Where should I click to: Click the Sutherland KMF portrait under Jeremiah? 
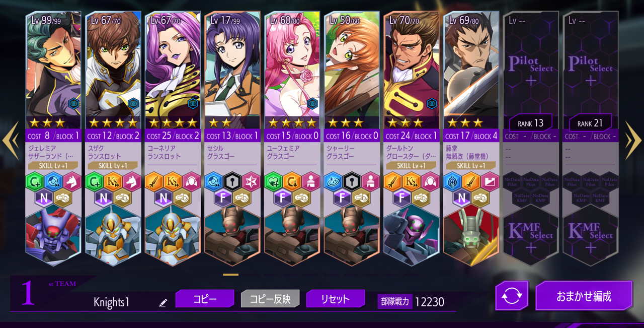(x=53, y=235)
